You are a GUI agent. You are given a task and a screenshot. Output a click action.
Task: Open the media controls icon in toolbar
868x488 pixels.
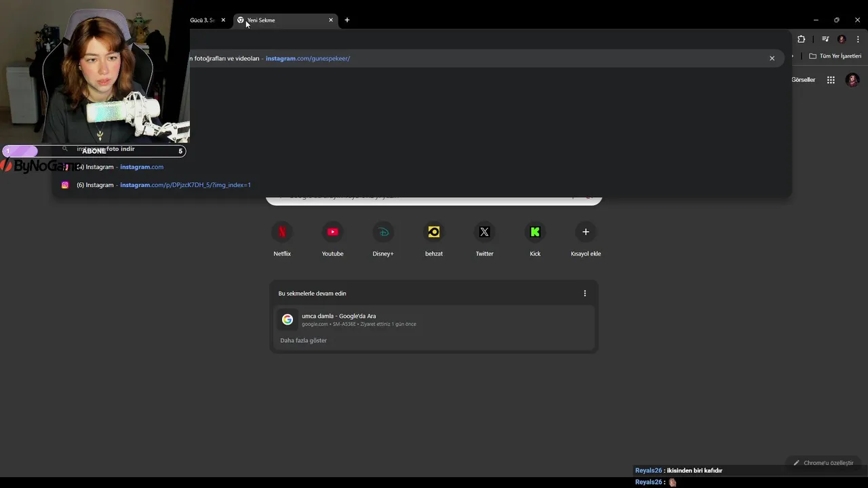(x=825, y=39)
